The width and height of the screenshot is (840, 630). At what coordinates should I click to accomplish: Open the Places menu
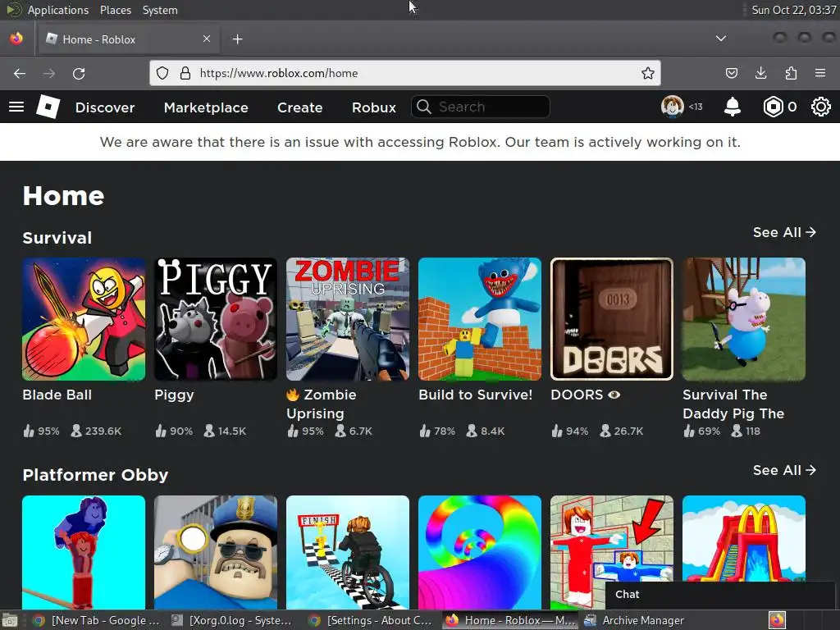click(x=115, y=10)
